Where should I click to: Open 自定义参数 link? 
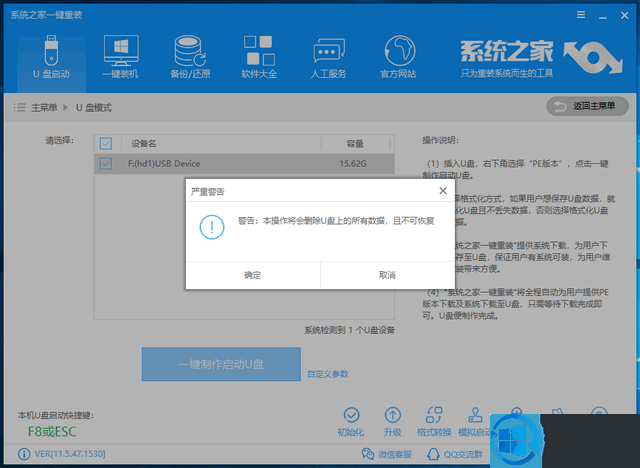[328, 374]
